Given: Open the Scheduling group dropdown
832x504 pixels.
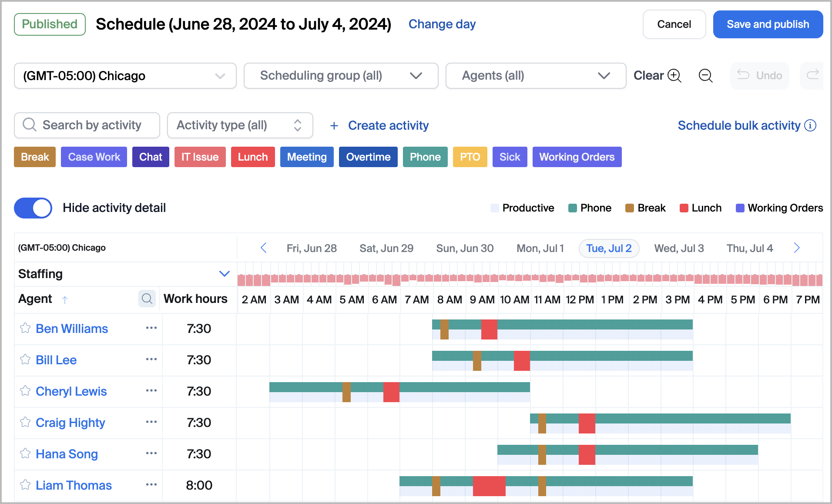Looking at the screenshot, I should coord(341,76).
